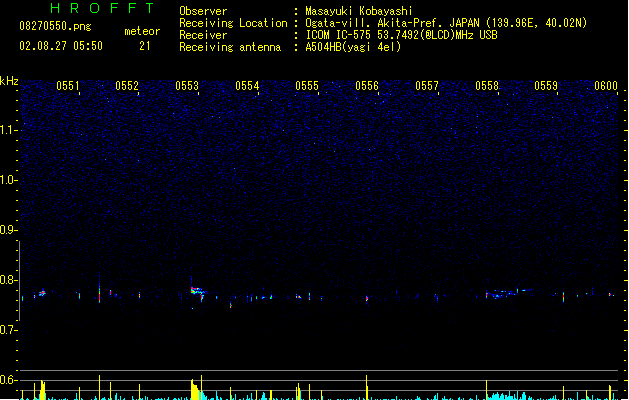The height and width of the screenshot is (400, 629).
Task: Click the meteor count label
Action: 142,31
